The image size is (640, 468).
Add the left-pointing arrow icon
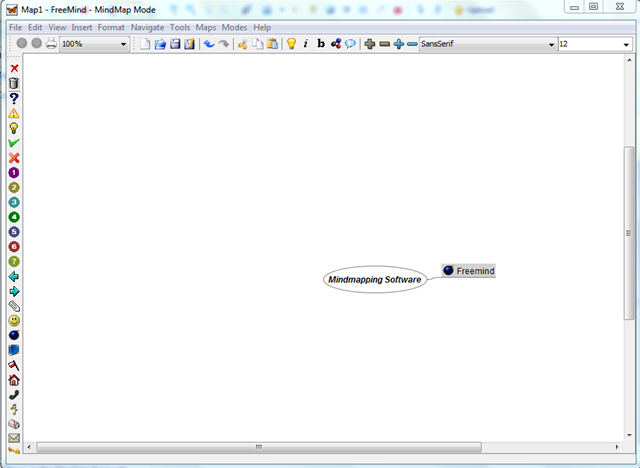[x=14, y=277]
